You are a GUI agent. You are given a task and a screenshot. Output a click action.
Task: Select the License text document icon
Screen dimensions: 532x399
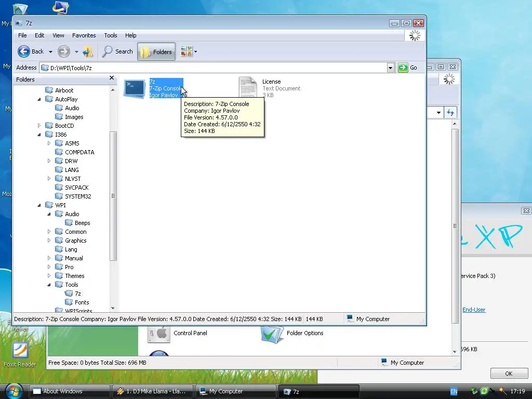click(248, 87)
